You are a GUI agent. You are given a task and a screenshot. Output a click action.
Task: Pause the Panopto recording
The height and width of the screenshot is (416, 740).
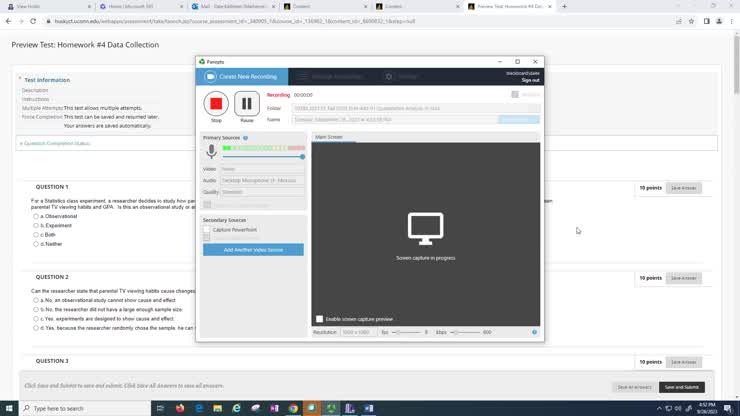247,104
